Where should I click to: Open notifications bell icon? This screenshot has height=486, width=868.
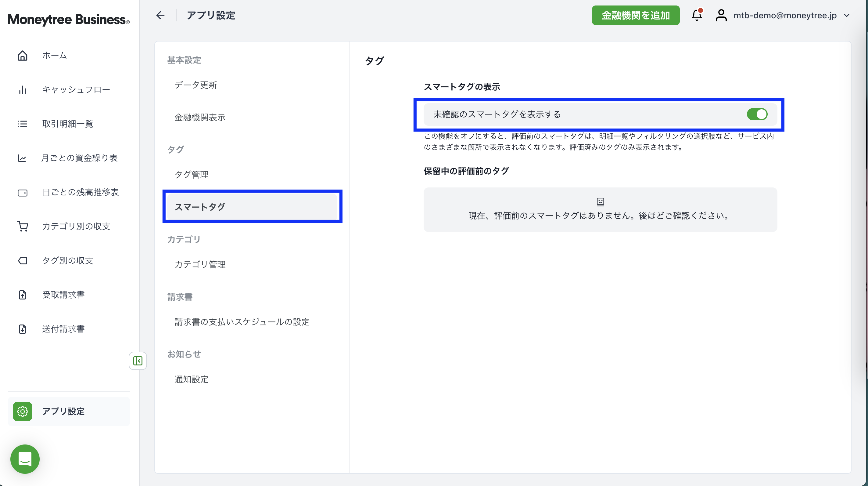click(x=697, y=15)
